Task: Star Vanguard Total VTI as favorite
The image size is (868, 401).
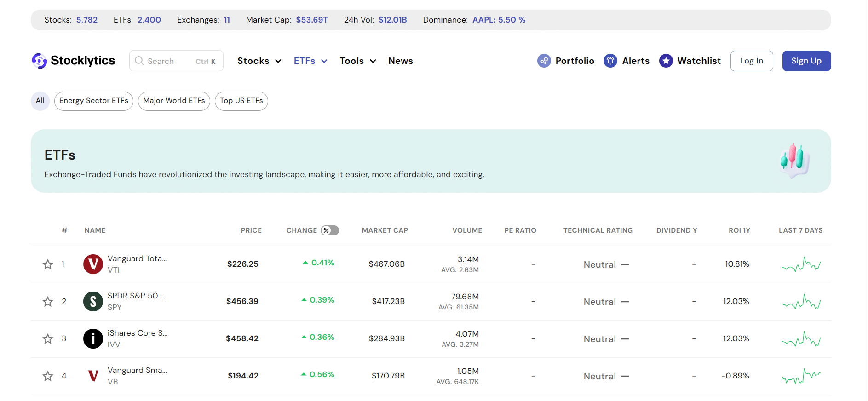Action: click(48, 264)
